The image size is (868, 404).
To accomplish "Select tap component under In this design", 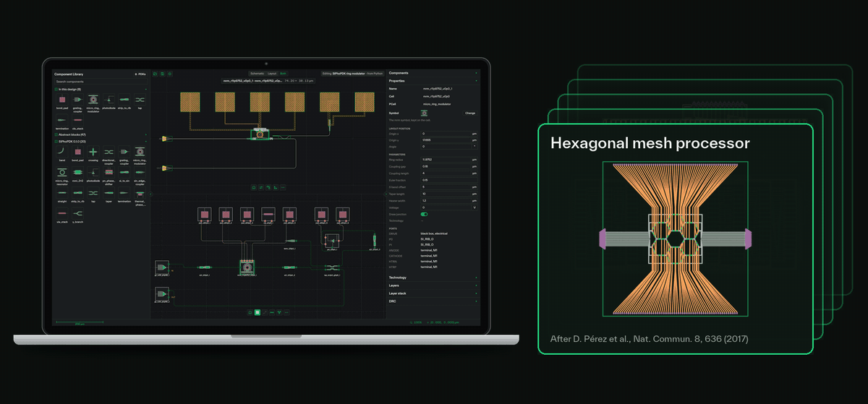I will (140, 100).
